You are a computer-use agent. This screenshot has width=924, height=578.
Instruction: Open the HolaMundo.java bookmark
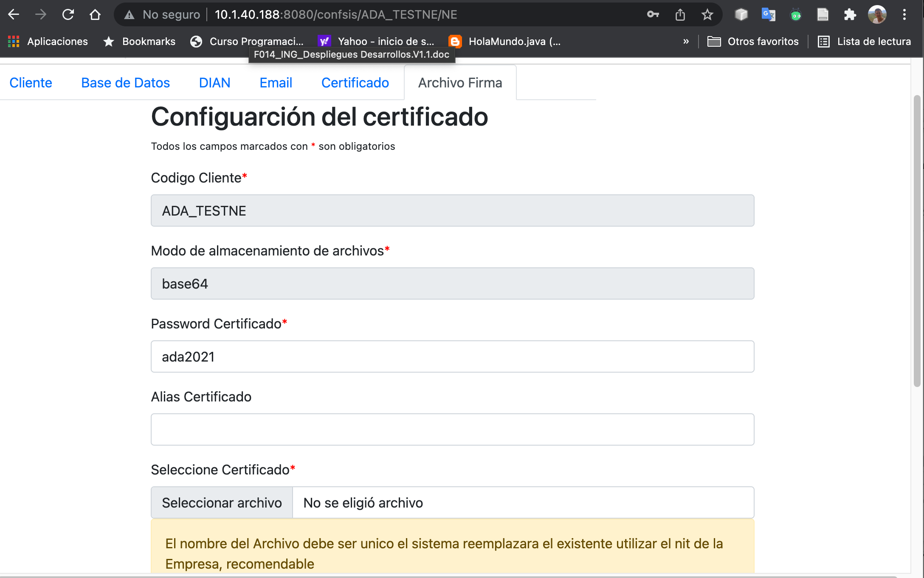505,41
